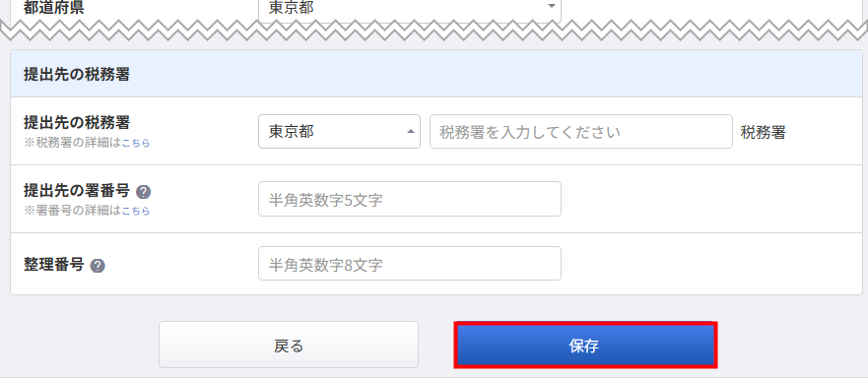
Task: Open the 都道府県 combo box showing 東京都
Action: (x=410, y=8)
